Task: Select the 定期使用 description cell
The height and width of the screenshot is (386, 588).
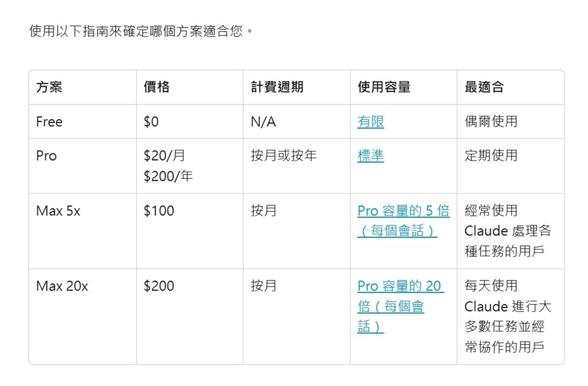Action: (491, 155)
